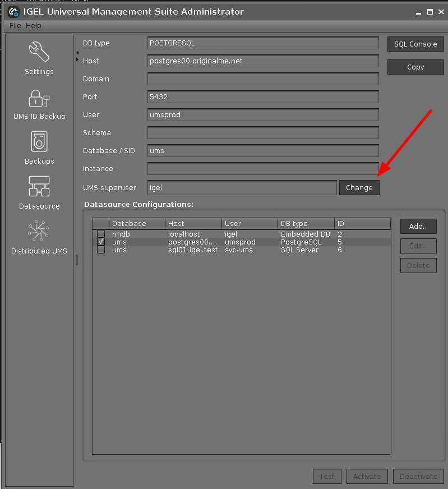Open the Settings wrench icon

pos(39,52)
